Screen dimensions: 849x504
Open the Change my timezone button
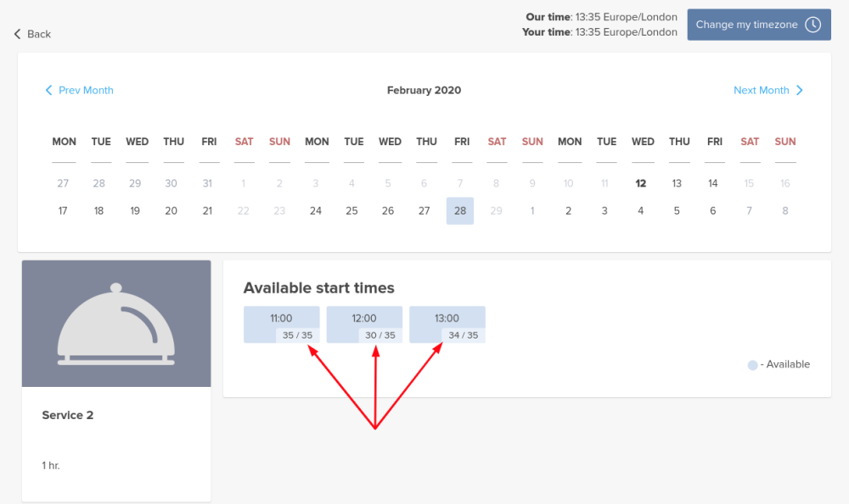click(x=746, y=25)
